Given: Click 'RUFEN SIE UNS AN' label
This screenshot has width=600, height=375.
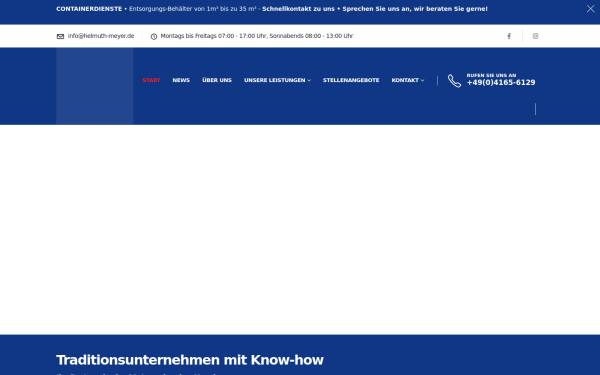Looking at the screenshot, I should (x=491, y=75).
